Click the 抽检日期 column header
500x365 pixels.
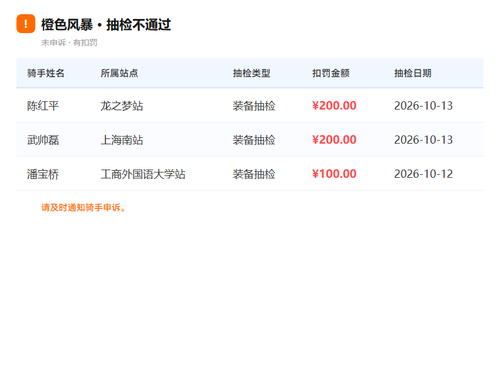413,73
